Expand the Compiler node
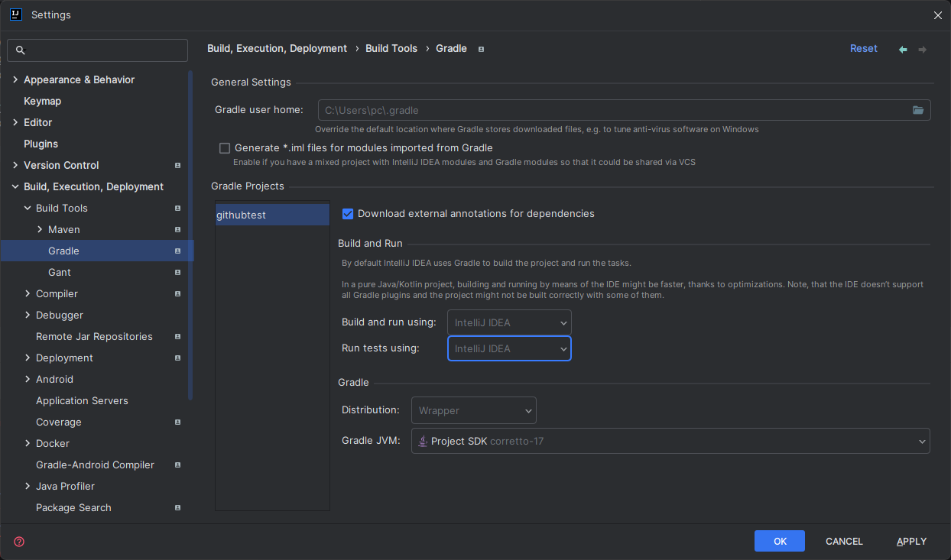951x560 pixels. [x=28, y=293]
